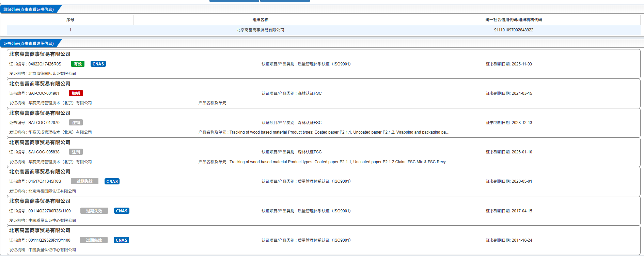Click the 统一社会信用代码/组织机构代码 column header

514,20
